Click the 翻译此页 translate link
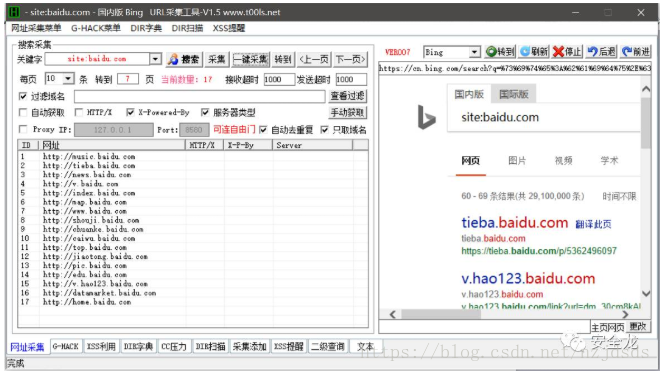This screenshot has height=372, width=661. [x=593, y=224]
